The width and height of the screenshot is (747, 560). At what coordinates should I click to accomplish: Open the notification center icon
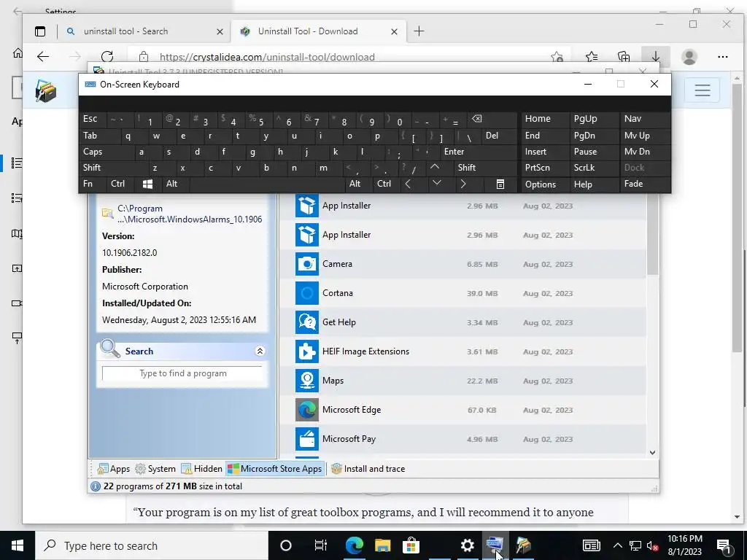tap(724, 545)
